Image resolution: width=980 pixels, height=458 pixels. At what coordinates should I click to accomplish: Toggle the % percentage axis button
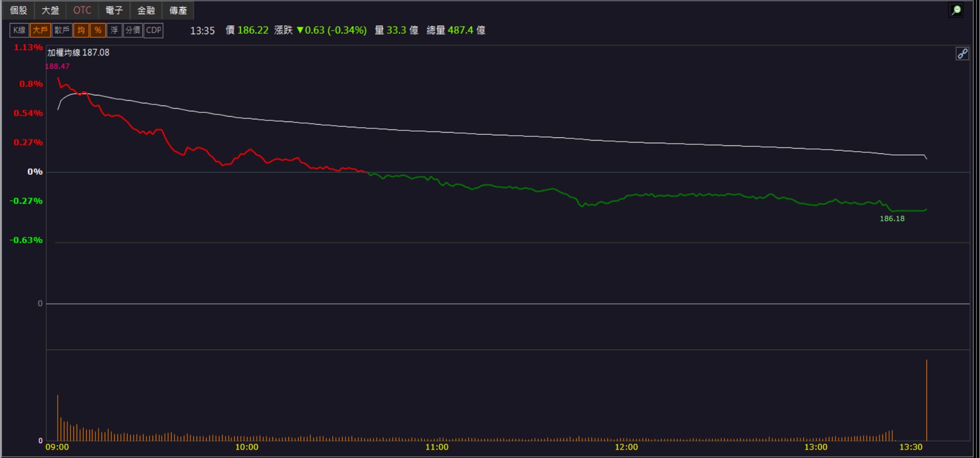point(98,30)
